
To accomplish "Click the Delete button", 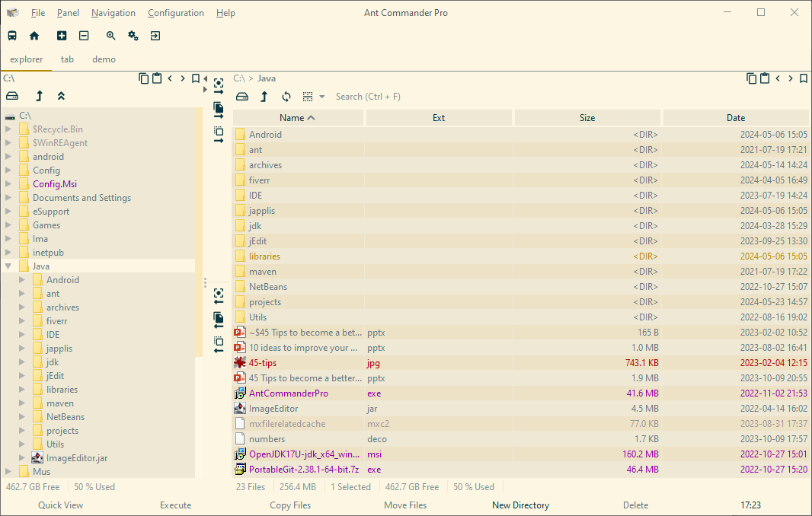I will (x=635, y=505).
